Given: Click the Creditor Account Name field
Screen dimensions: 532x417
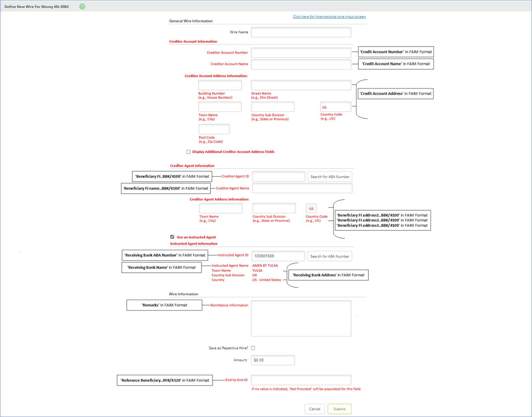Looking at the screenshot, I should (301, 64).
